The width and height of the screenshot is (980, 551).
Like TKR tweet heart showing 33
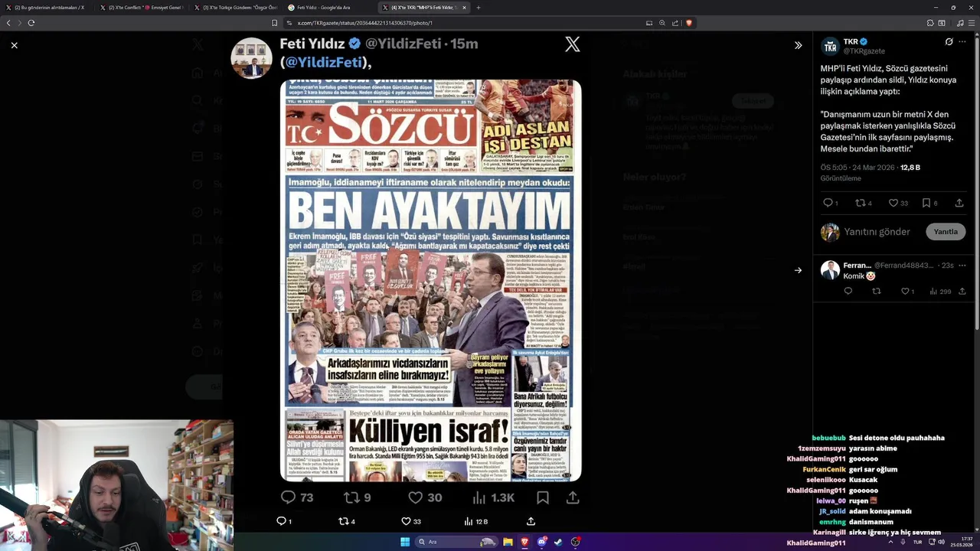[898, 203]
